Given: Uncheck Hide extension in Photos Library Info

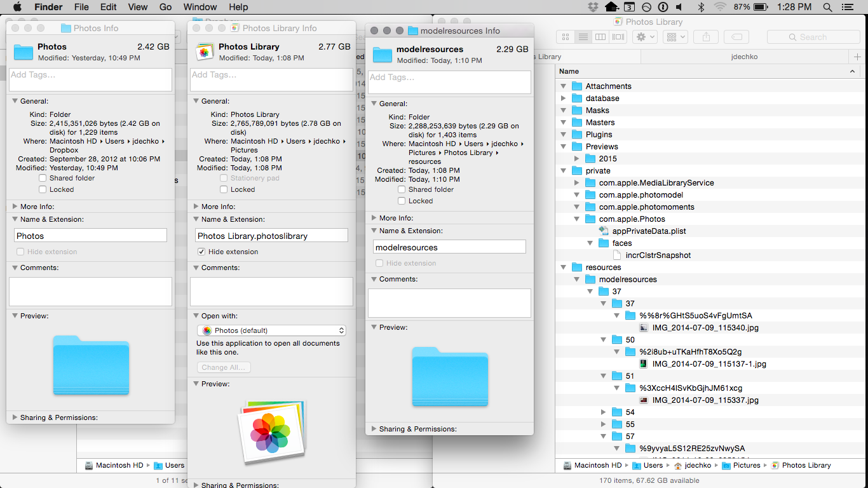Looking at the screenshot, I should point(201,252).
